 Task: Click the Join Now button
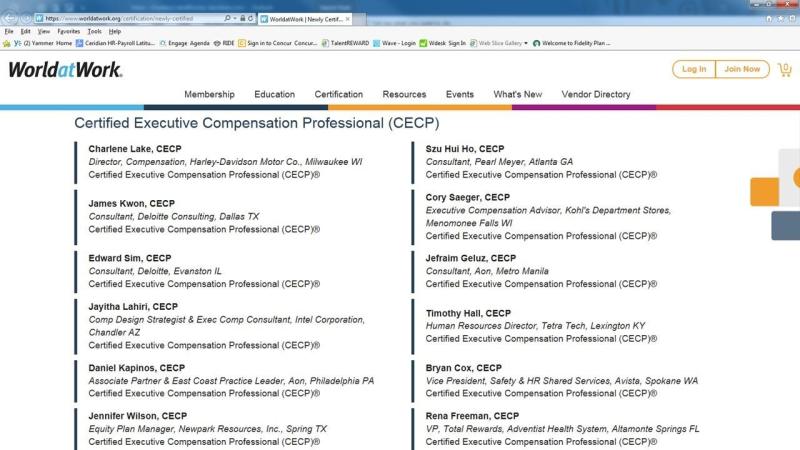[x=742, y=69]
